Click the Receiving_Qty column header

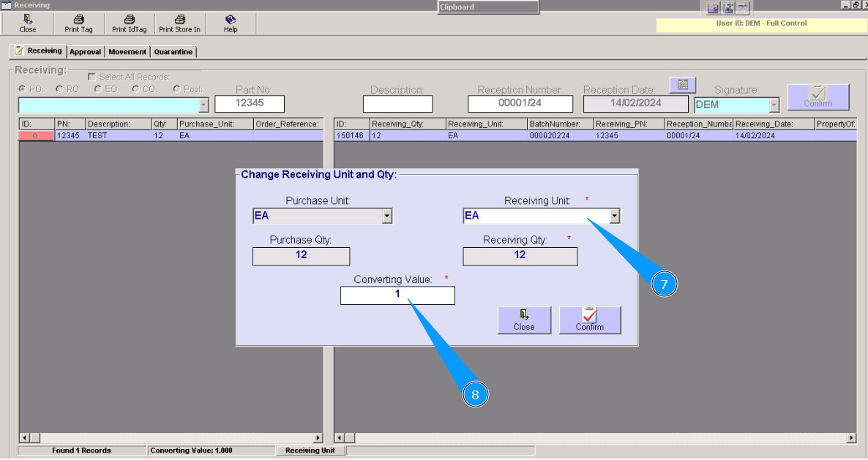point(408,124)
